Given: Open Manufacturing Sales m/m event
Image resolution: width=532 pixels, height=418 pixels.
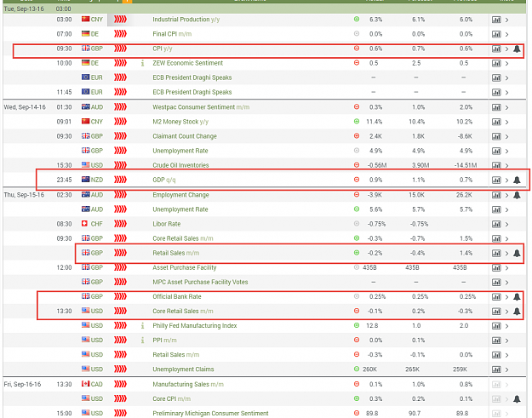Looking at the screenshot, I should (188, 384).
